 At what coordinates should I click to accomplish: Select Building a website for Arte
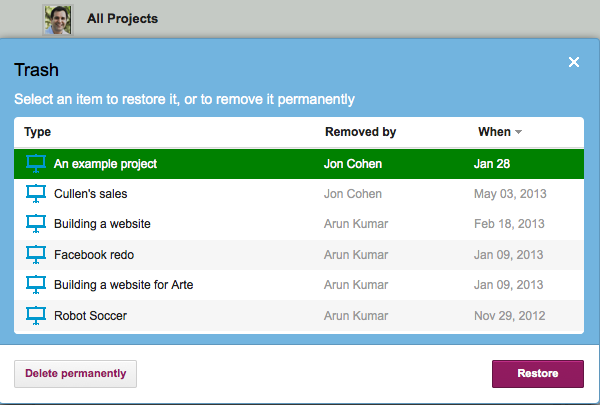pyautogui.click(x=124, y=285)
